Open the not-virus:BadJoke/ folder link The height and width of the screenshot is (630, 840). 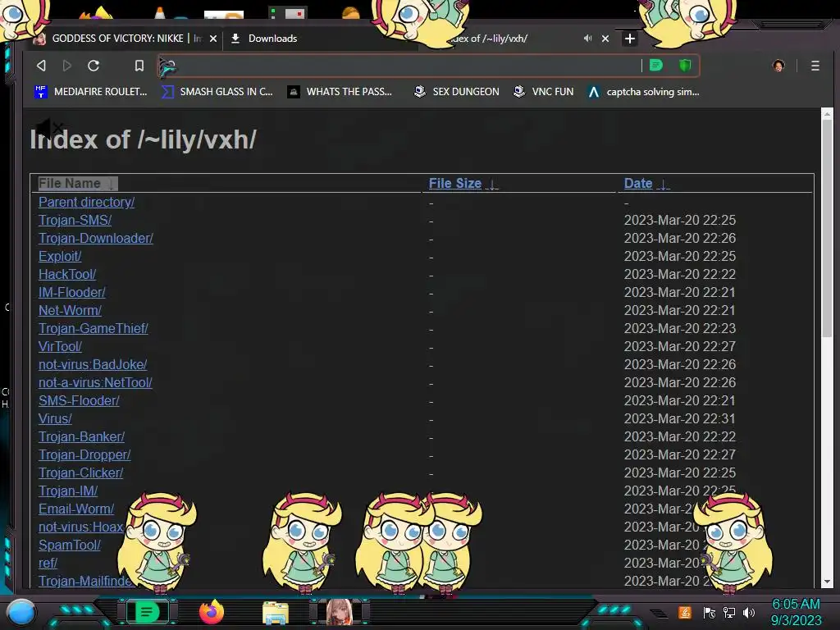coord(93,364)
